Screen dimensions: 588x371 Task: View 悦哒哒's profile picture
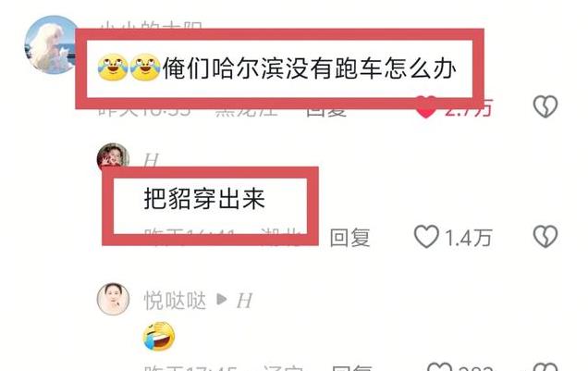(x=113, y=299)
